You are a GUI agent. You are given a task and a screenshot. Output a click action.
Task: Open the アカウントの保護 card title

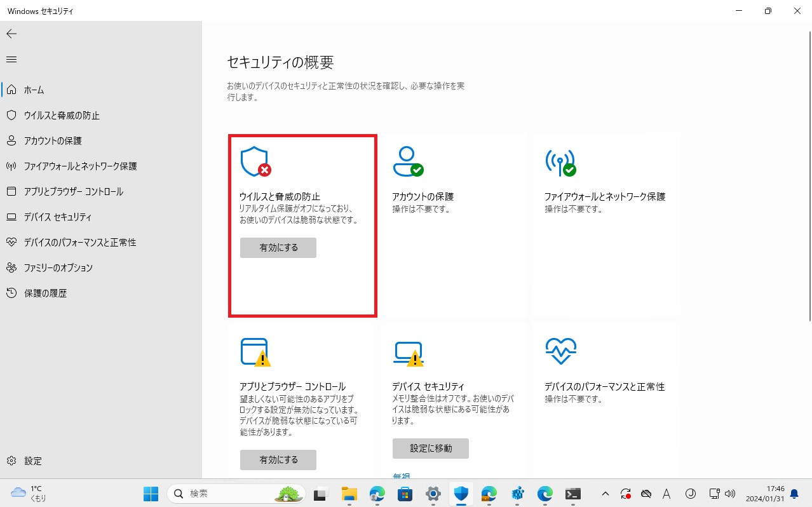pos(423,196)
